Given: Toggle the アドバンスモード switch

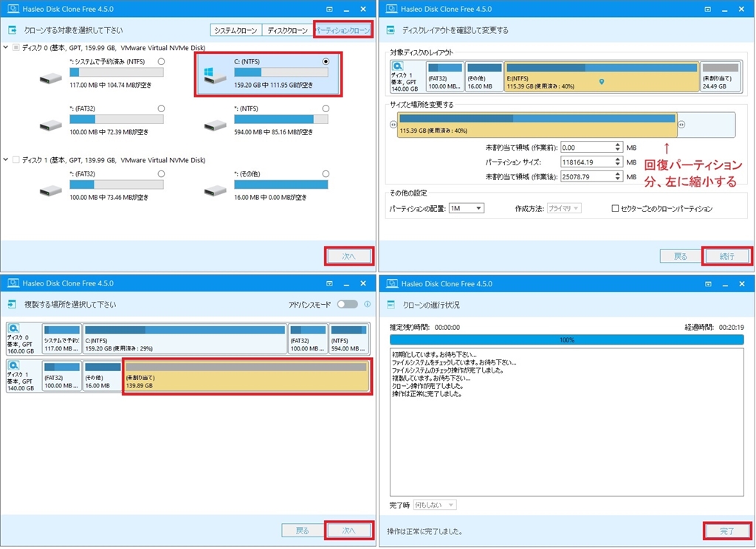Looking at the screenshot, I should click(x=347, y=304).
